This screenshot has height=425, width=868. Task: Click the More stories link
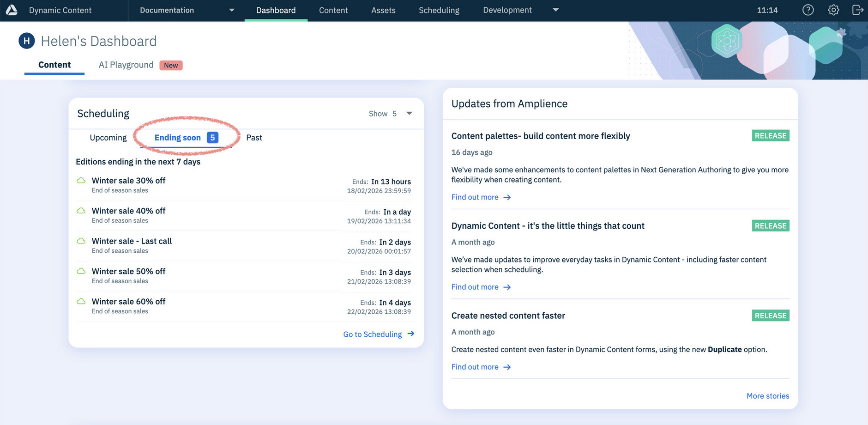point(767,396)
